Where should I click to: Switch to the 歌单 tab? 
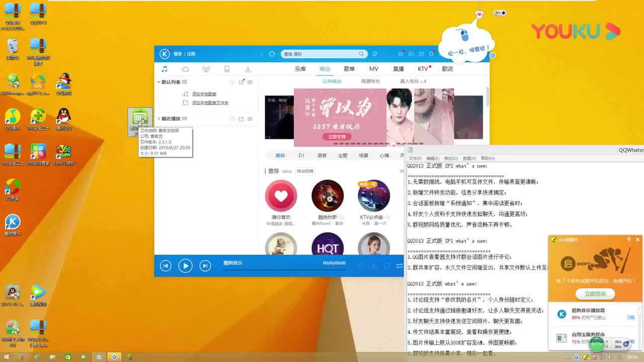349,69
